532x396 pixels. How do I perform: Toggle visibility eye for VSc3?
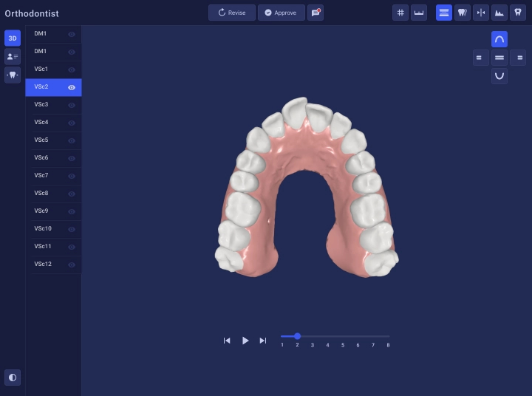pos(72,105)
